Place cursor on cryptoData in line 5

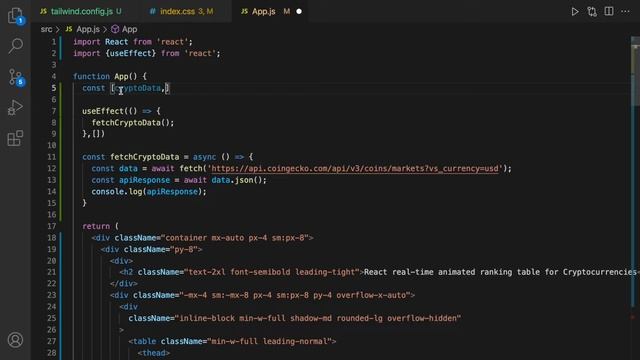pyautogui.click(x=138, y=88)
